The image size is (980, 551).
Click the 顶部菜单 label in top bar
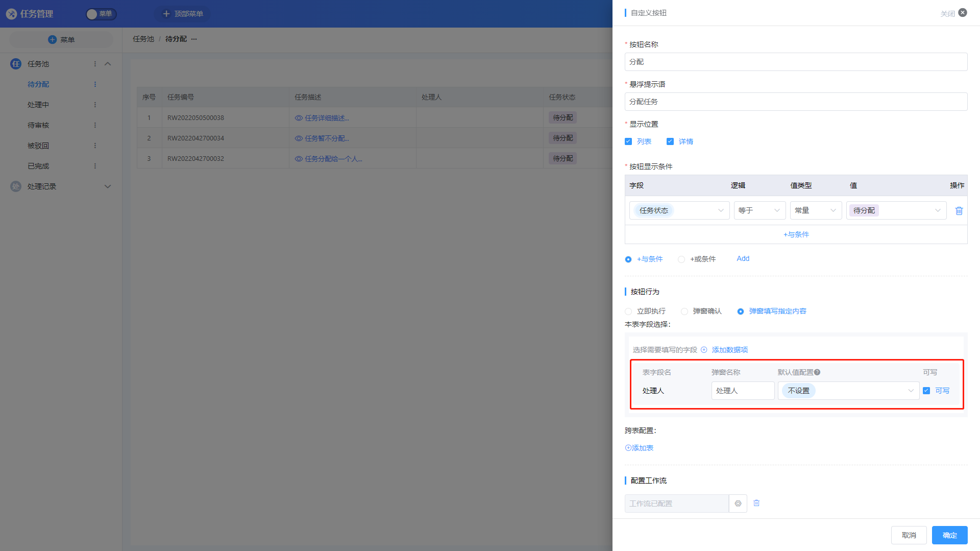tap(188, 14)
